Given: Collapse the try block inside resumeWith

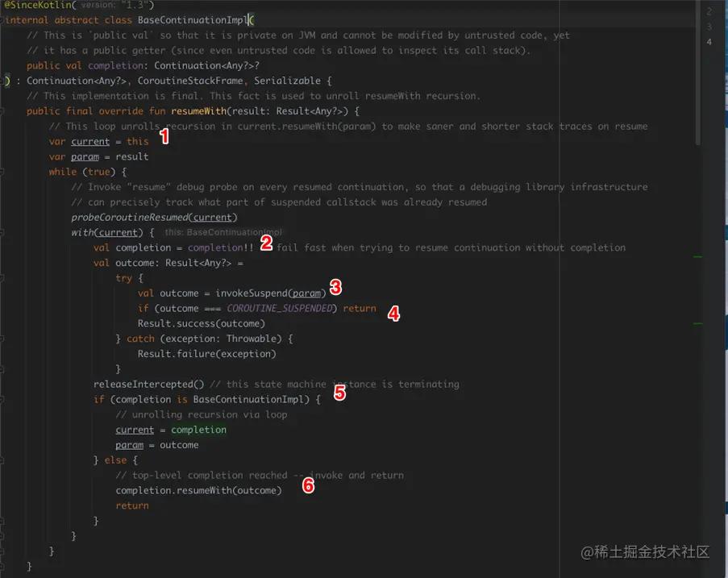Looking at the screenshot, I should 4,277.
